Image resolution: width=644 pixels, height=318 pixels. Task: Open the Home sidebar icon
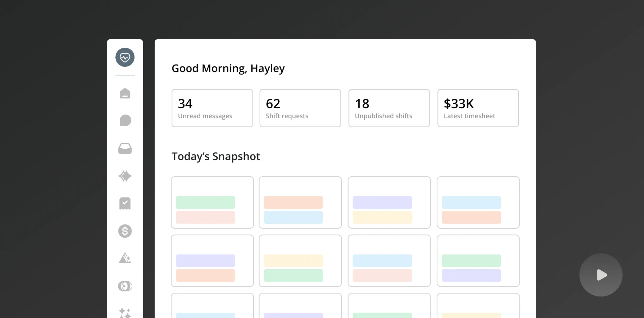(x=125, y=93)
